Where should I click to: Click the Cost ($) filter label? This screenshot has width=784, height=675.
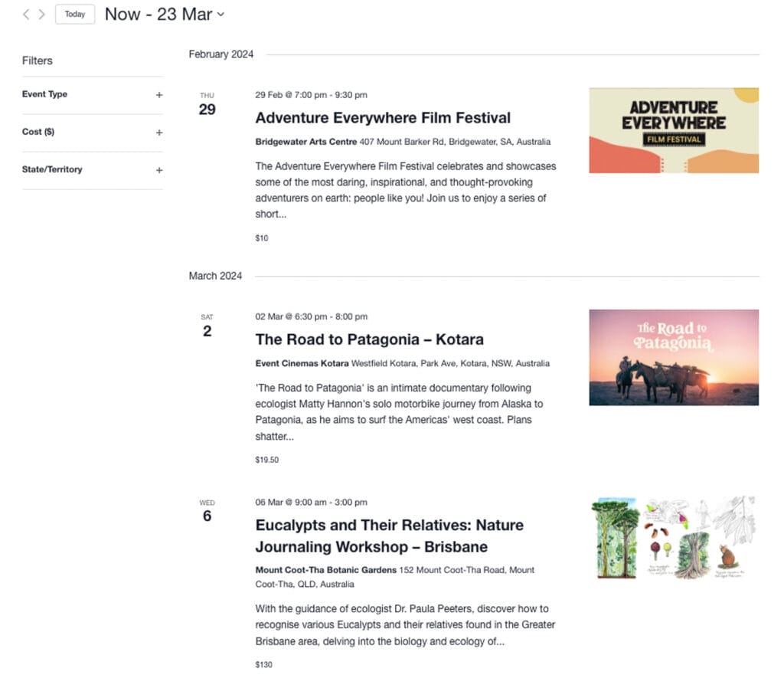click(38, 132)
